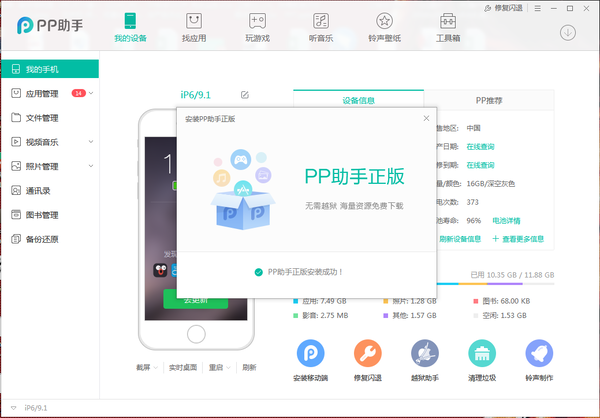
Task: Open the hamburger menu in title bar
Action: pyautogui.click(x=538, y=8)
